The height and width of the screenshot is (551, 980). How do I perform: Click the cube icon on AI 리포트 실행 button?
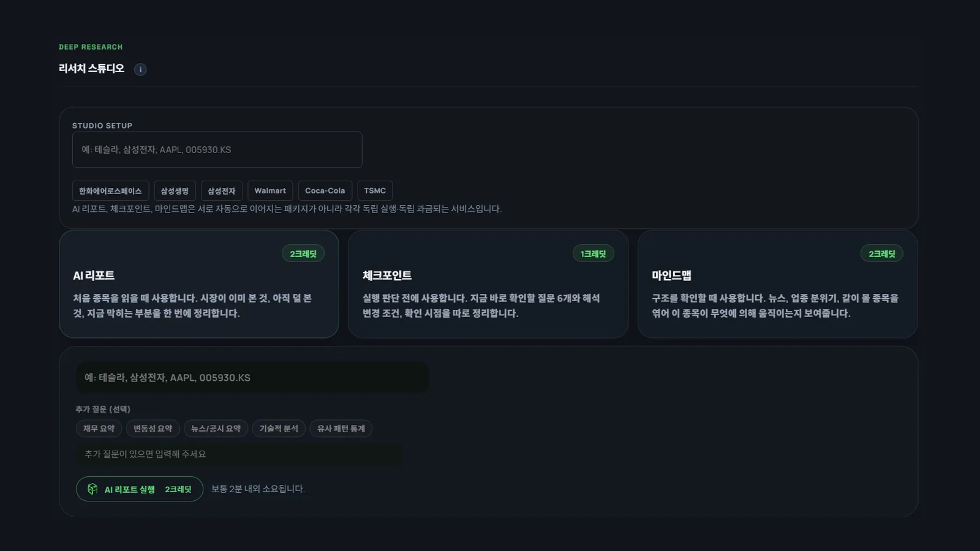[x=92, y=489]
